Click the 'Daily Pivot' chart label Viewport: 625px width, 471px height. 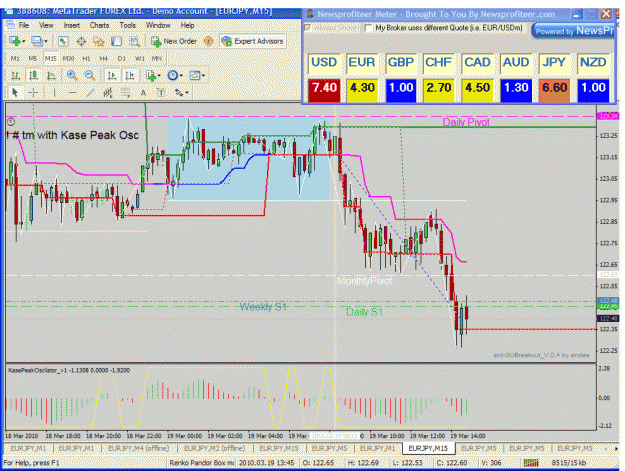(466, 122)
